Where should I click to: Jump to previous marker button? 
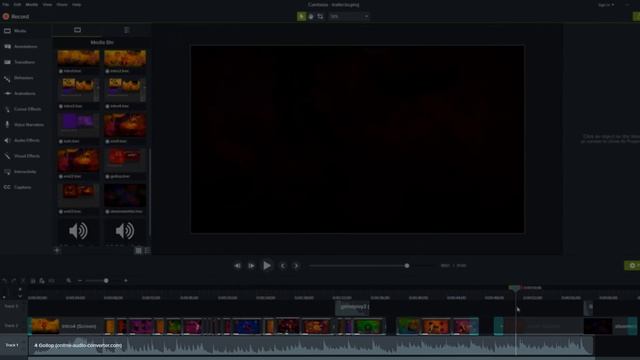click(283, 266)
